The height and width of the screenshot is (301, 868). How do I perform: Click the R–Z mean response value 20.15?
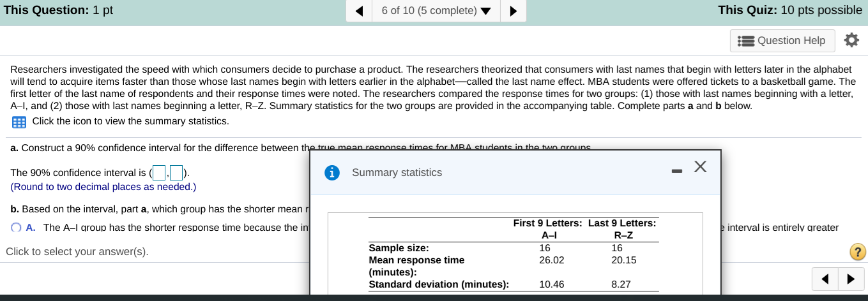[623, 260]
